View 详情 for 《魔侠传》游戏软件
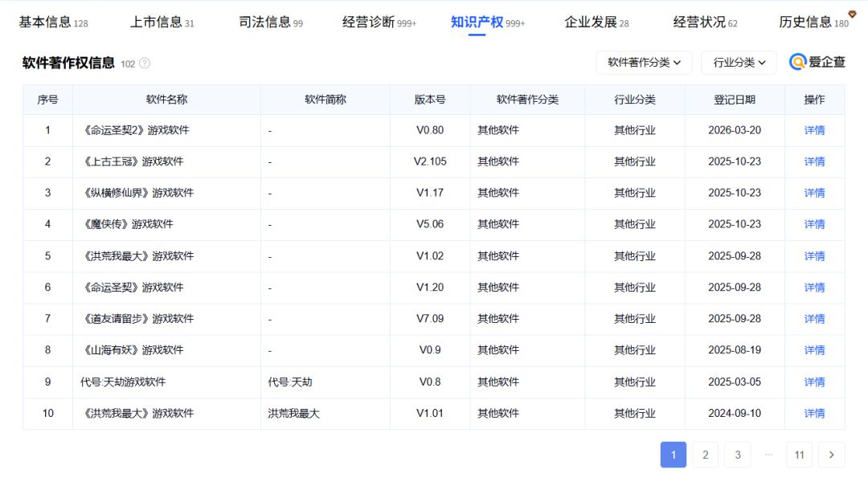The height and width of the screenshot is (486, 868). [814, 224]
